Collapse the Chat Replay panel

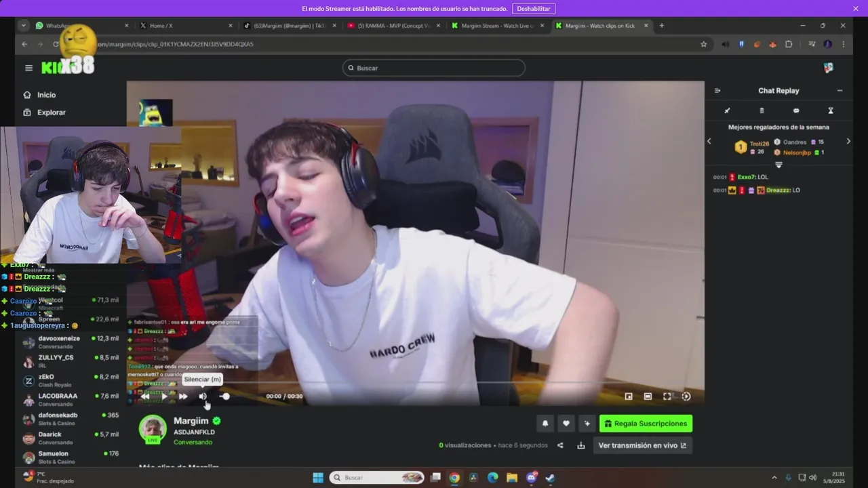pyautogui.click(x=717, y=91)
